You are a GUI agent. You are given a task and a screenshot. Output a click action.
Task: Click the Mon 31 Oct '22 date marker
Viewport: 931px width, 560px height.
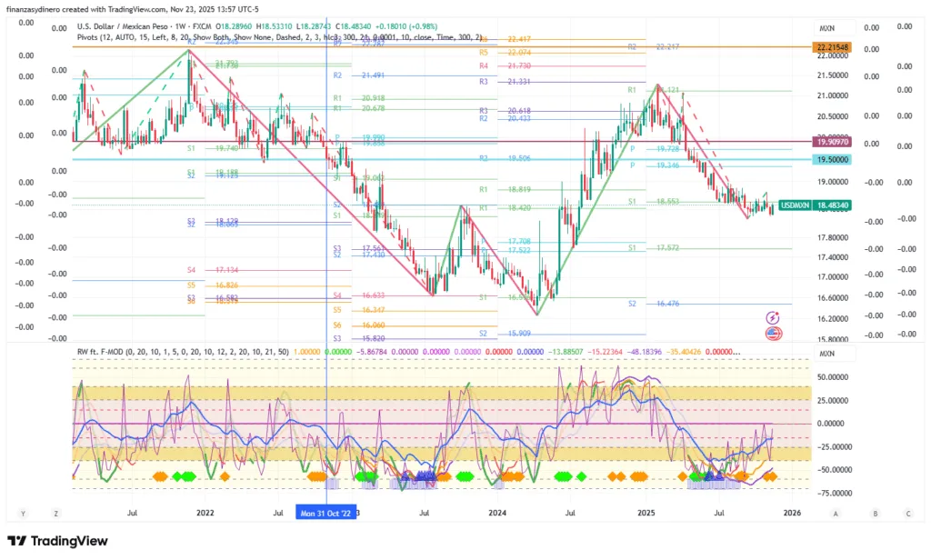[326, 514]
